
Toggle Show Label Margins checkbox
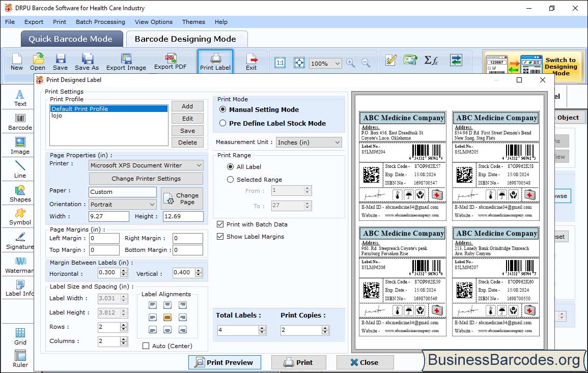220,237
